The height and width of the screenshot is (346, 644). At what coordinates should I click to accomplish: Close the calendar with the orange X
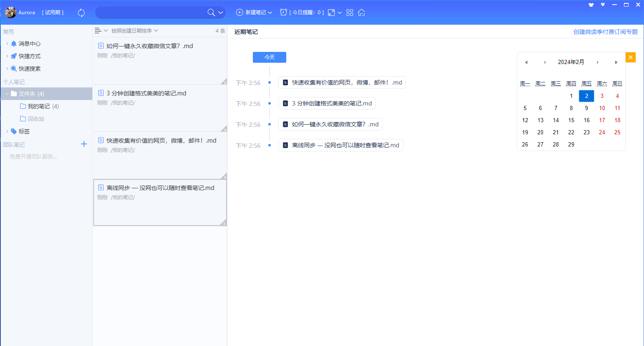[631, 57]
